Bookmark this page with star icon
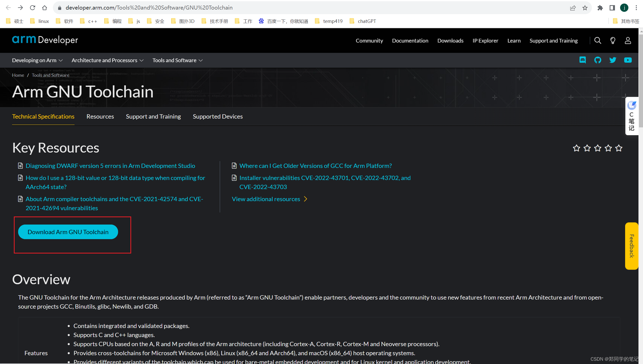The width and height of the screenshot is (643, 364). click(585, 8)
